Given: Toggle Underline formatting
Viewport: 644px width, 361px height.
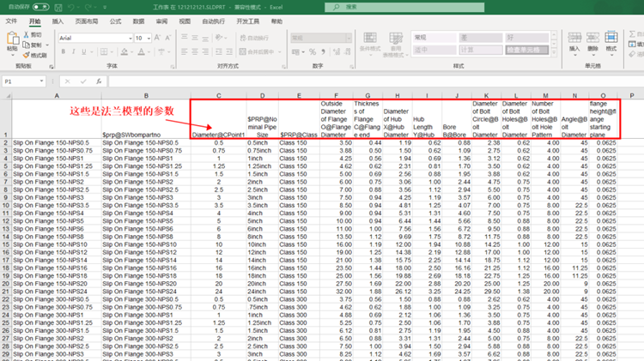Looking at the screenshot, I should click(x=84, y=51).
